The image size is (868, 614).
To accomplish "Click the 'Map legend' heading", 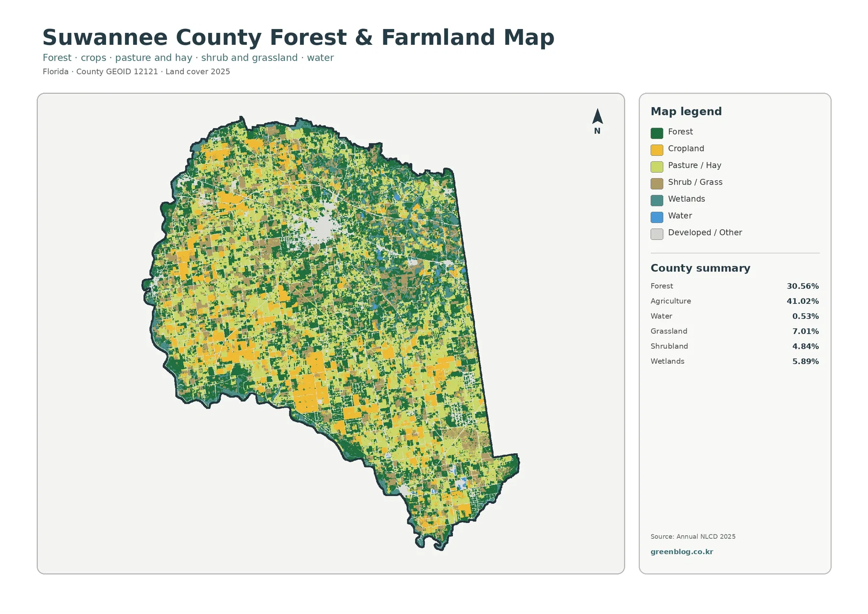I will (x=686, y=111).
